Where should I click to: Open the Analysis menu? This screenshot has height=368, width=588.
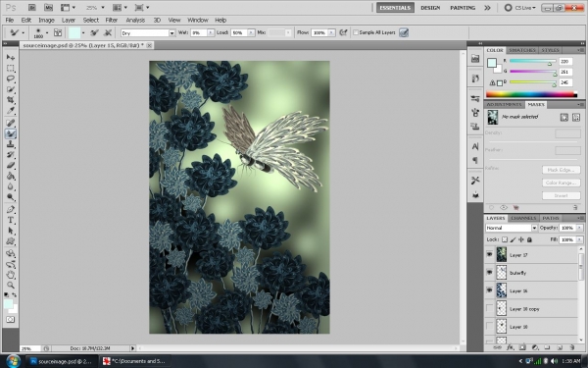[135, 21]
